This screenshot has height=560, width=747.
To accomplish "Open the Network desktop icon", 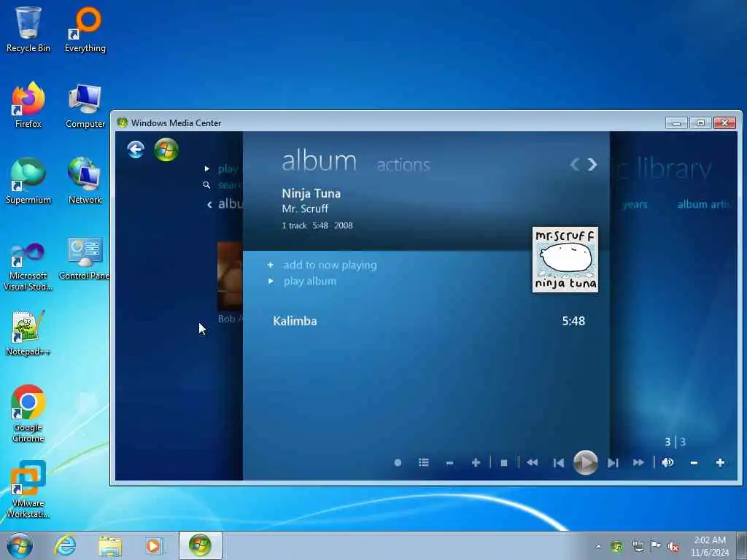I will 85,181.
